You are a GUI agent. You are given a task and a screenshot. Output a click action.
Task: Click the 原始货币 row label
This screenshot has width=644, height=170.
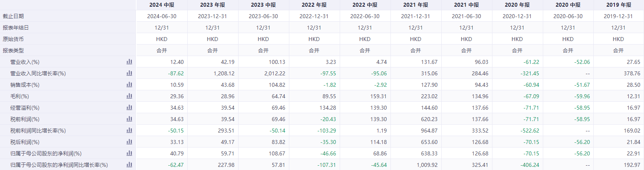coord(13,39)
